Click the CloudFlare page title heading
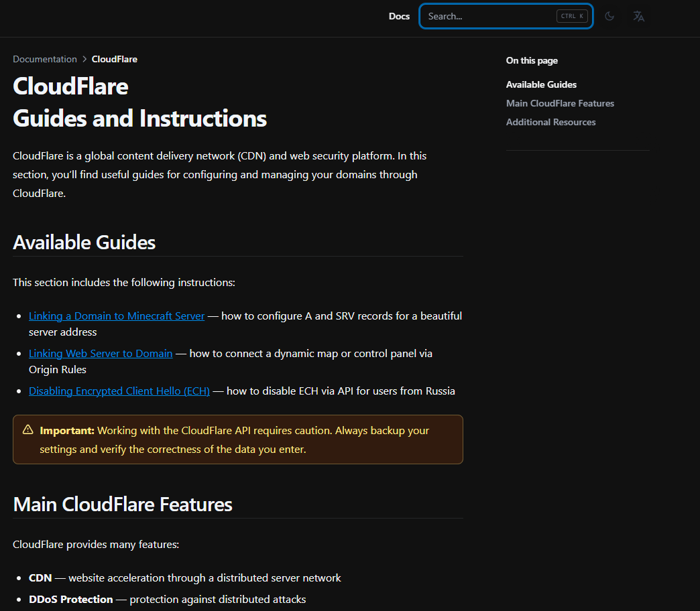Screen dimensions: 700x611 [x=70, y=86]
